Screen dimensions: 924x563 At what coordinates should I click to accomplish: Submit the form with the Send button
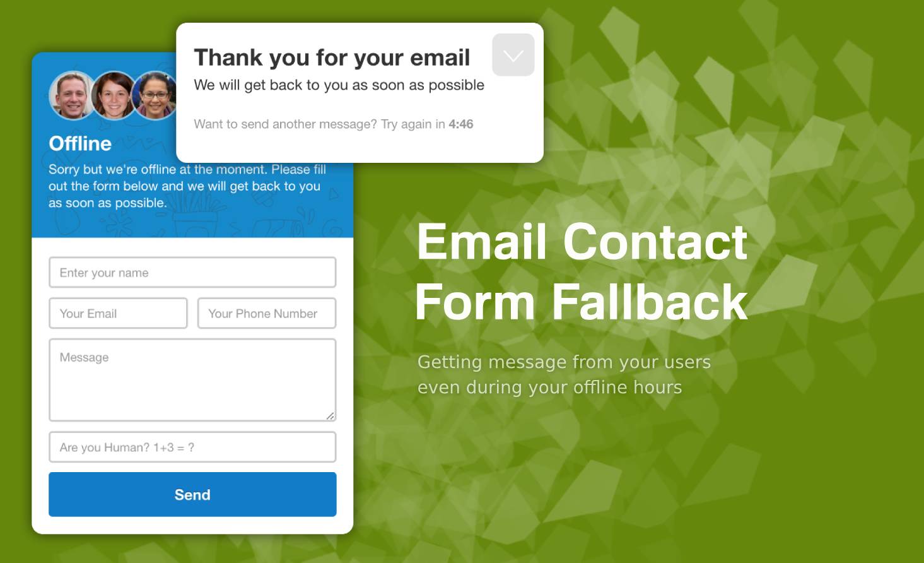pyautogui.click(x=192, y=494)
